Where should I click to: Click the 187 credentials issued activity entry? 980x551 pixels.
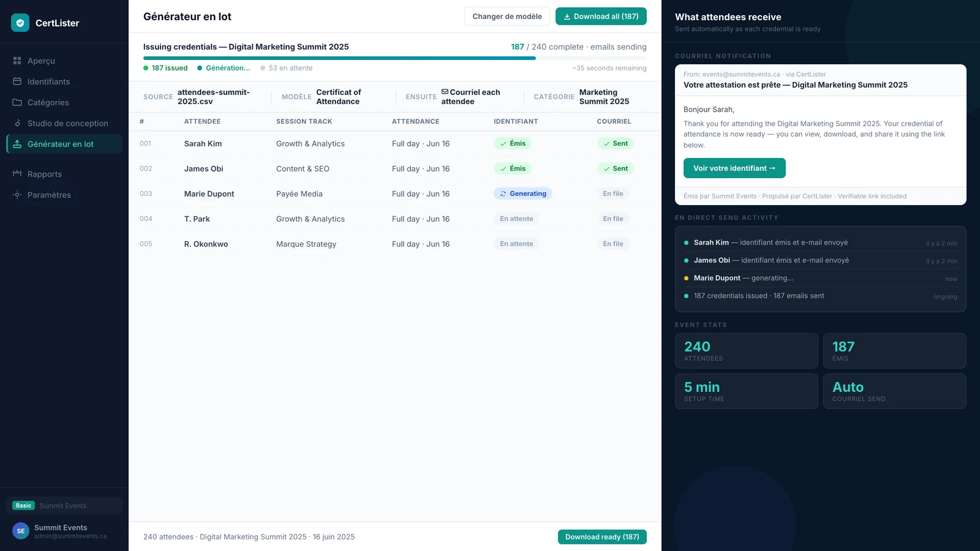point(821,296)
